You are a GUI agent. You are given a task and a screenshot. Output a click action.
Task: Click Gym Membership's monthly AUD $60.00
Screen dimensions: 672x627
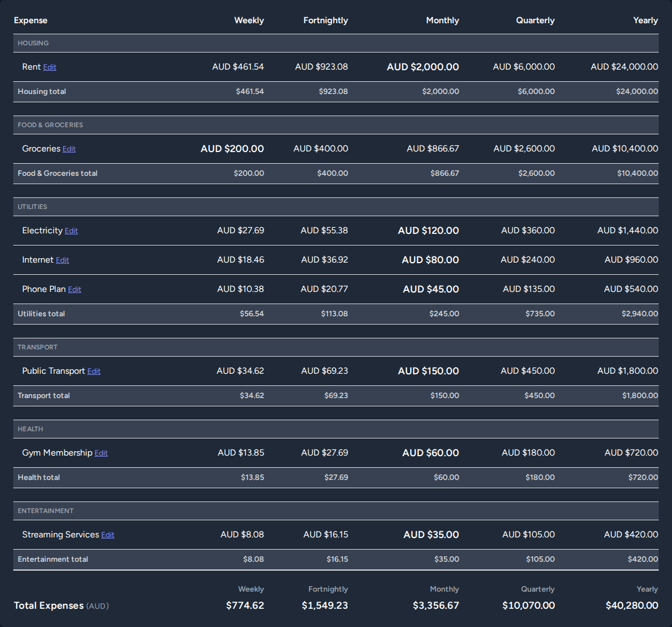(x=431, y=453)
